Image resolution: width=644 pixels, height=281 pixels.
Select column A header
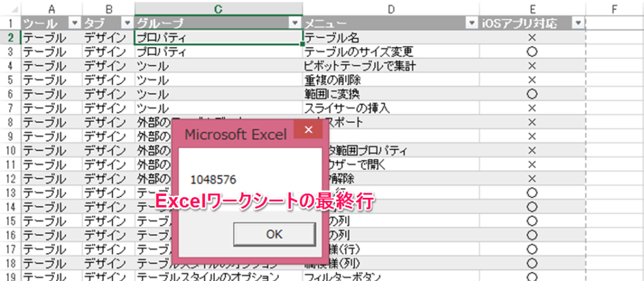pyautogui.click(x=51, y=8)
